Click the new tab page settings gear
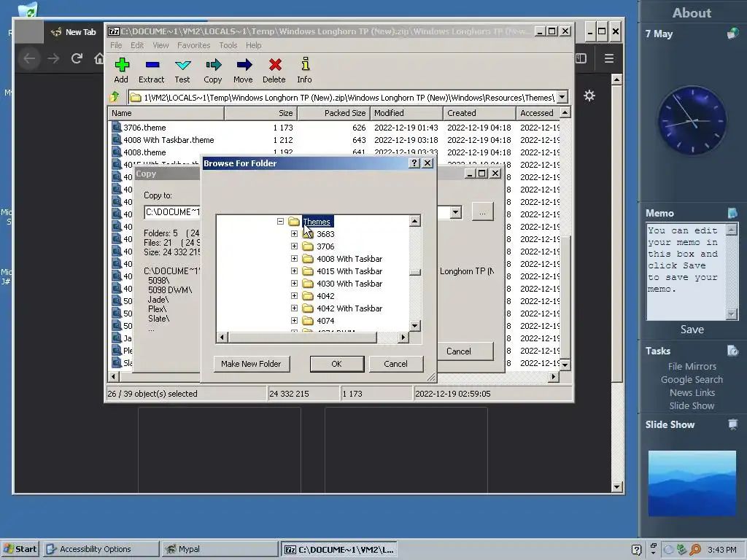This screenshot has width=747, height=560. pos(589,96)
